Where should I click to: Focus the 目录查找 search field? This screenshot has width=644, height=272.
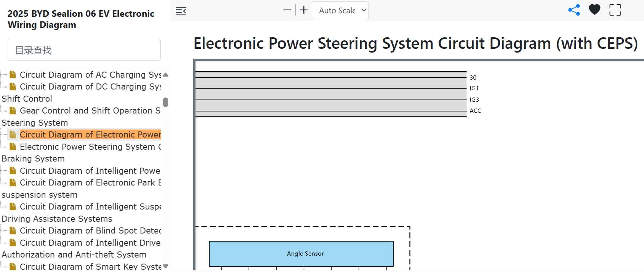coord(84,50)
